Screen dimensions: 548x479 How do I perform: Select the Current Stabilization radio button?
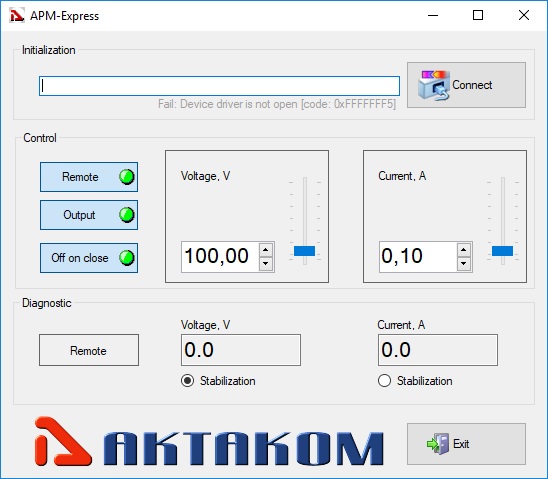[384, 380]
